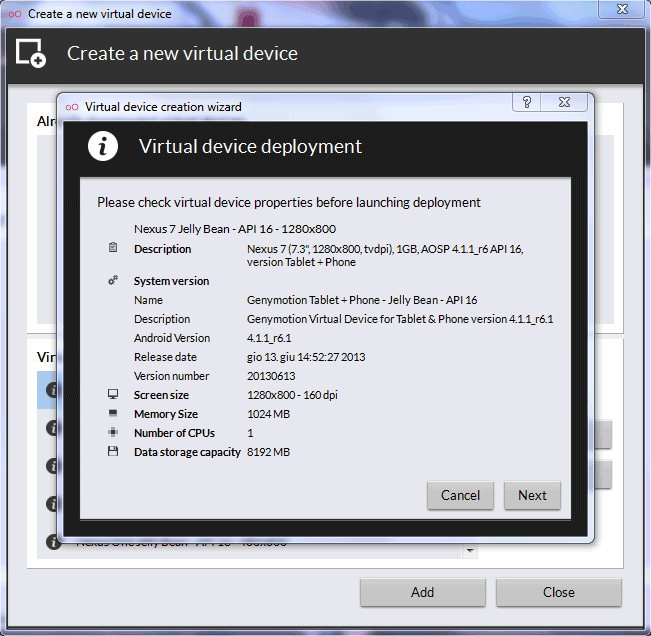Click the memory chip icon beside Memory Size
The height and width of the screenshot is (636, 651).
[113, 413]
